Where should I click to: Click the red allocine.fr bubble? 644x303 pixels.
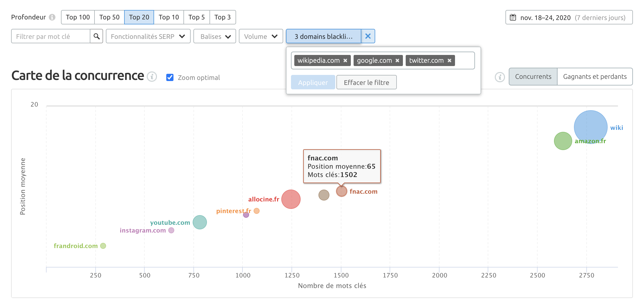[291, 199]
